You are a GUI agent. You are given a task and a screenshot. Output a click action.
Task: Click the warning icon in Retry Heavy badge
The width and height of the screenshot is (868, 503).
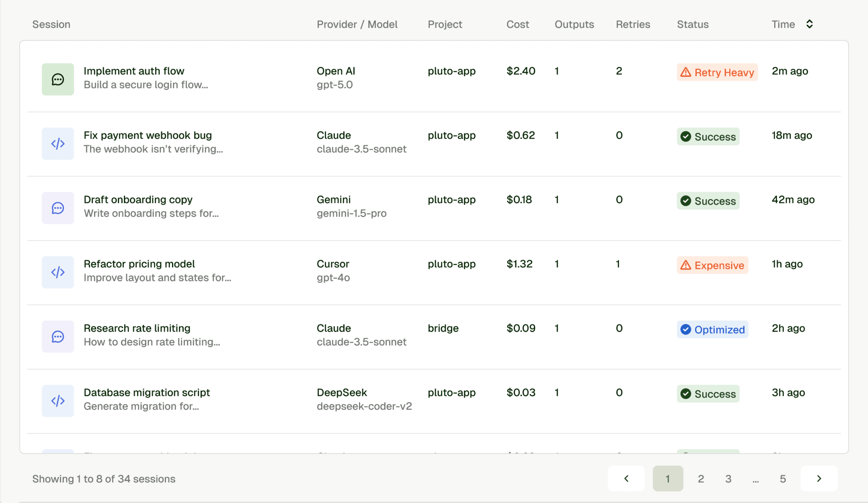[x=686, y=72]
